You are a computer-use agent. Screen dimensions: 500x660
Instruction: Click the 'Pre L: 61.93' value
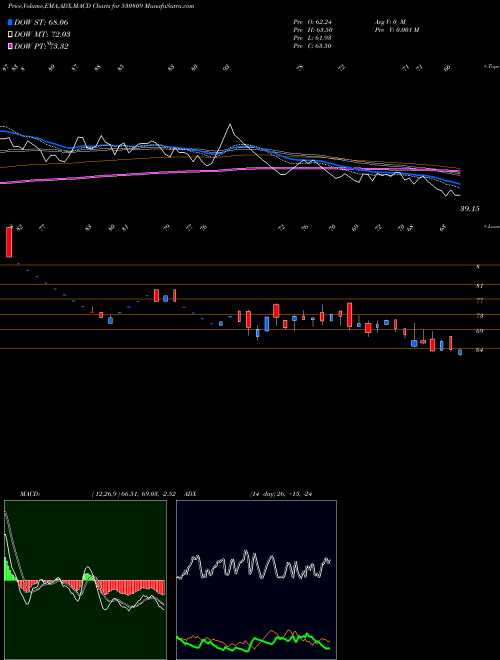click(313, 38)
